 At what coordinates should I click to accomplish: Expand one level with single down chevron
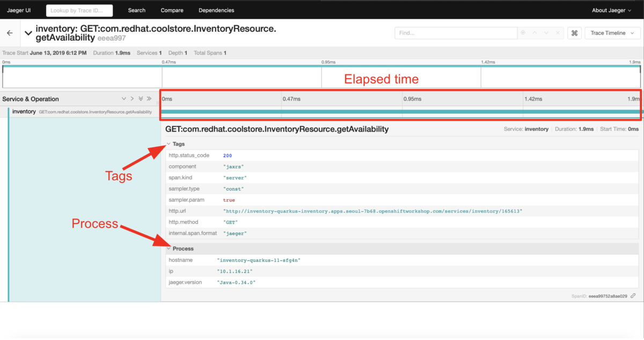click(x=124, y=99)
